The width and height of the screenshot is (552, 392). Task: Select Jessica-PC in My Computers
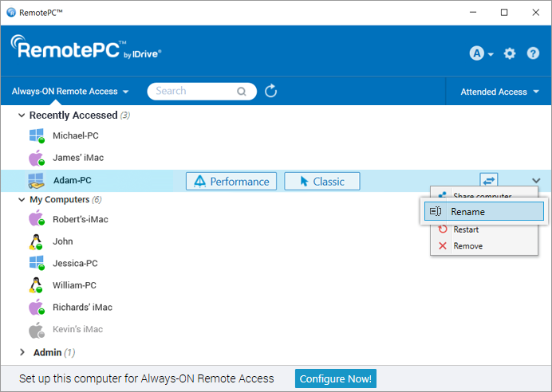pyautogui.click(x=75, y=264)
